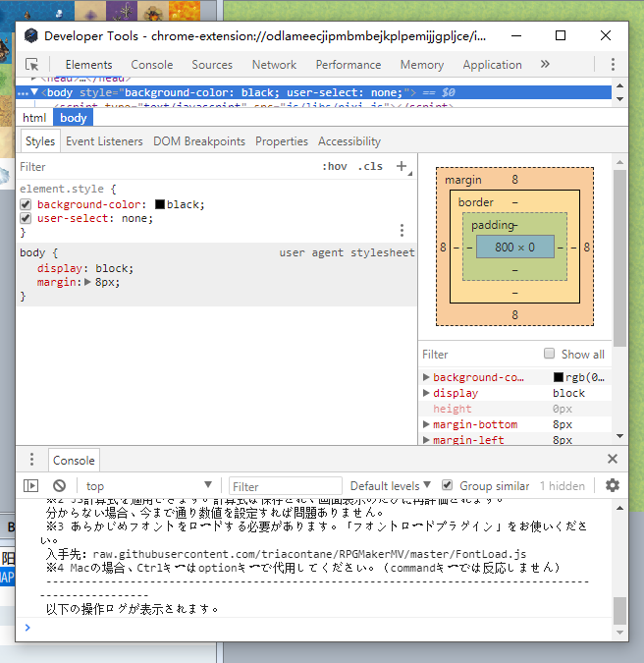Focus the console Filter input
The width and height of the screenshot is (644, 663).
click(x=286, y=486)
